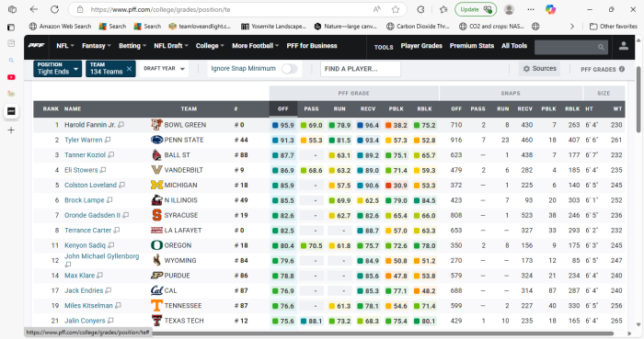Click the browser refresh icon
The width and height of the screenshot is (644, 339).
coord(54,9)
